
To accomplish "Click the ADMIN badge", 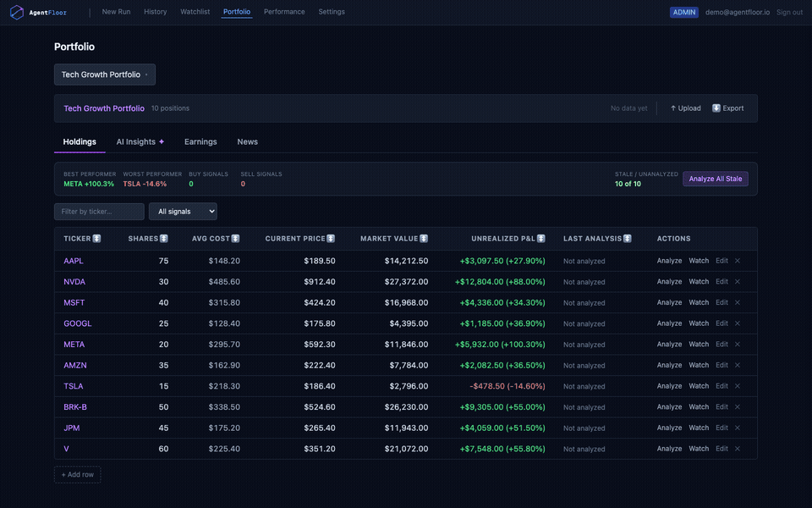I will (684, 12).
